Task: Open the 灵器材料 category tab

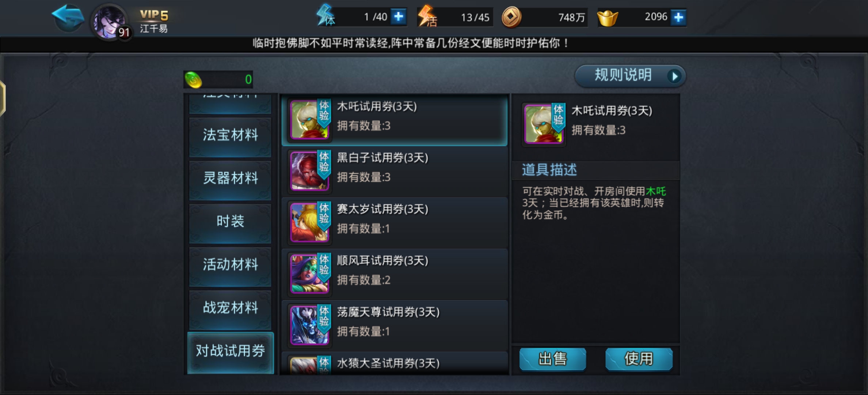Action: pyautogui.click(x=230, y=178)
